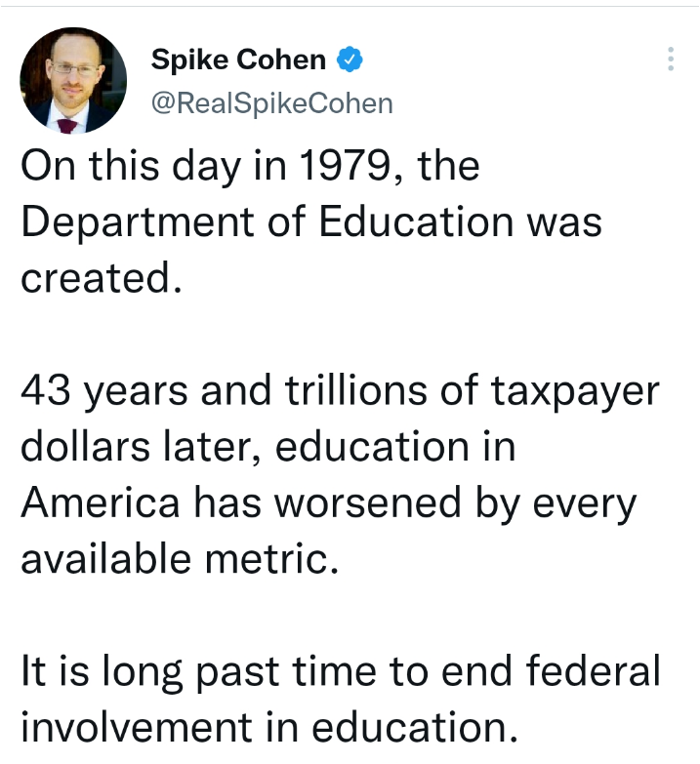This screenshot has height=764, width=700.
Task: Open Spike Cohen's profile photo
Action: pos(74,81)
